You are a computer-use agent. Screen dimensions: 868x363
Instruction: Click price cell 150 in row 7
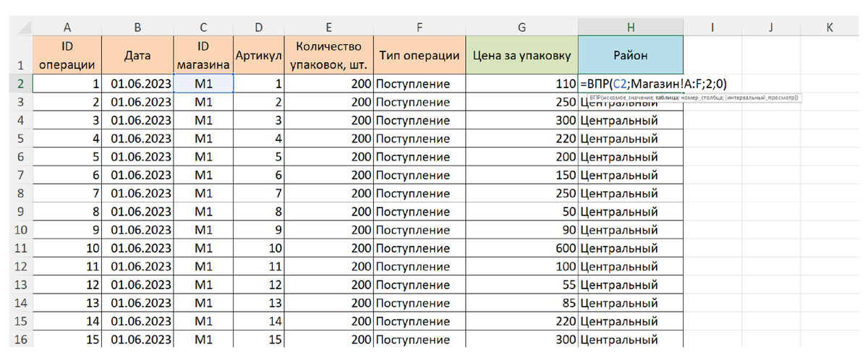[x=522, y=175]
